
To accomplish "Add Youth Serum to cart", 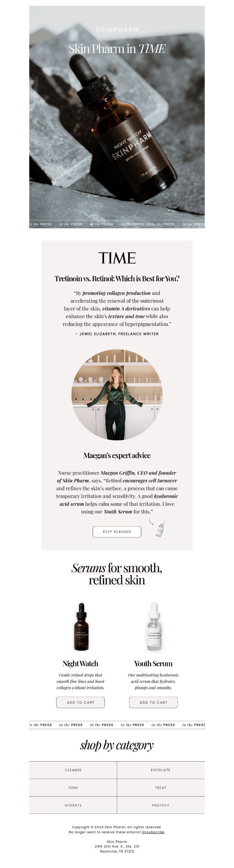I will [x=153, y=703].
